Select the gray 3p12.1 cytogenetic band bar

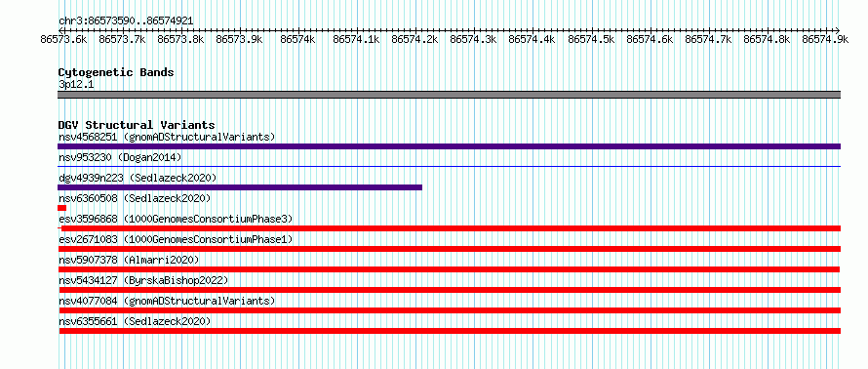point(449,95)
